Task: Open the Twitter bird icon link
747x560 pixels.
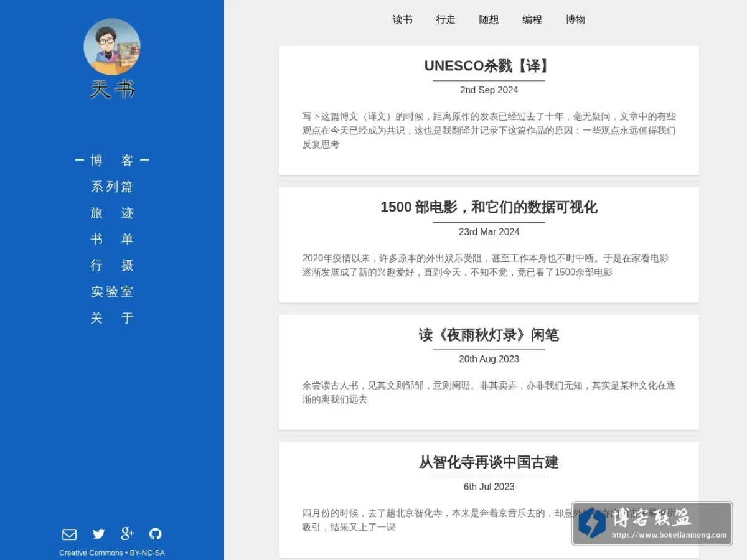Action: tap(98, 534)
